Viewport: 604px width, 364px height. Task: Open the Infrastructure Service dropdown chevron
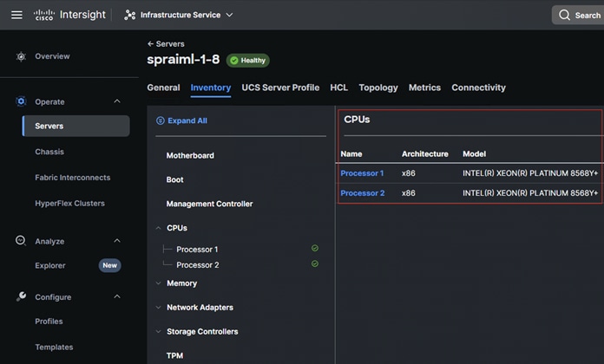[229, 15]
